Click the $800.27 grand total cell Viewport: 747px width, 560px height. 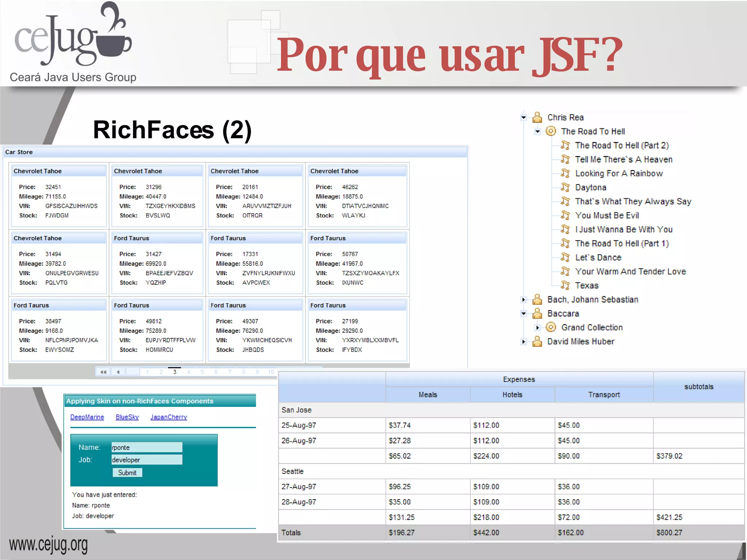coord(699,533)
